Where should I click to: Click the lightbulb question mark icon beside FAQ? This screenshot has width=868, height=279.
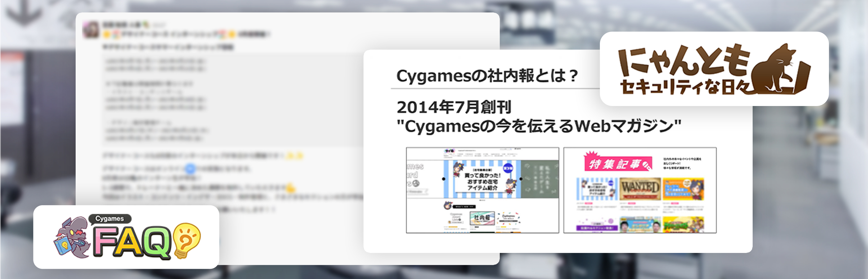pyautogui.click(x=187, y=240)
